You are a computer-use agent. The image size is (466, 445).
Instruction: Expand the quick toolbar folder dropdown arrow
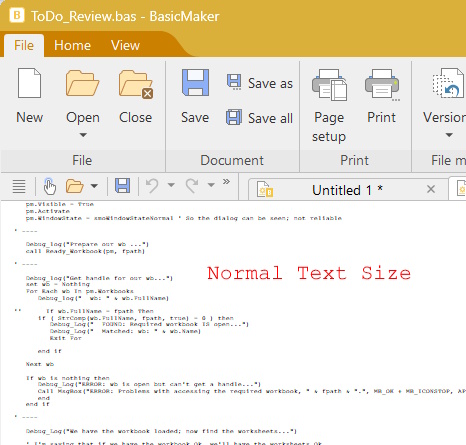click(x=94, y=186)
